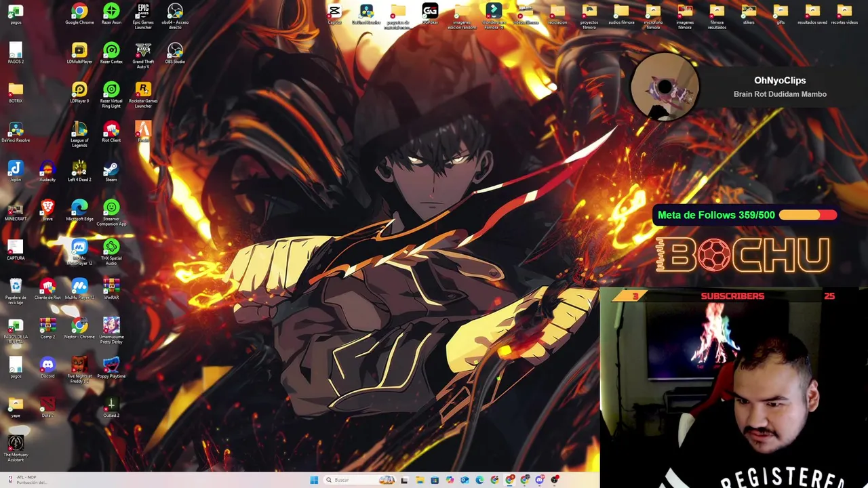
Task: Select Grand Theft Auto V icon
Action: 143,55
